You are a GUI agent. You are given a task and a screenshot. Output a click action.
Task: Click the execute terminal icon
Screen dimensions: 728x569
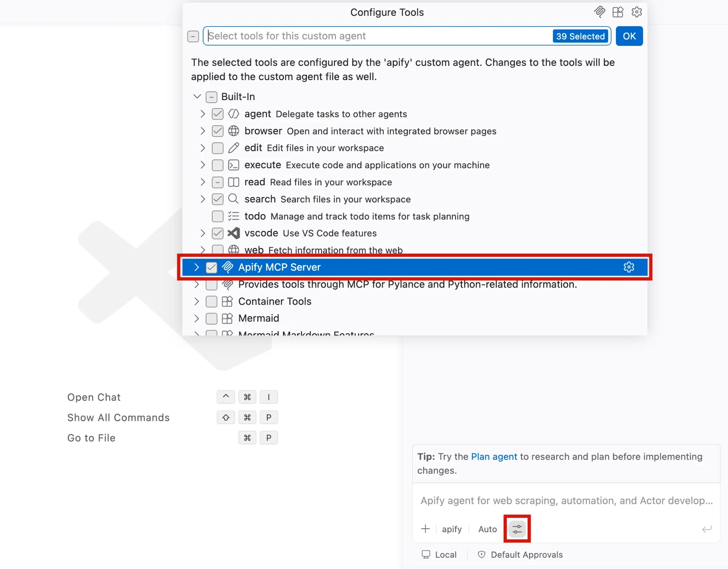point(233,165)
